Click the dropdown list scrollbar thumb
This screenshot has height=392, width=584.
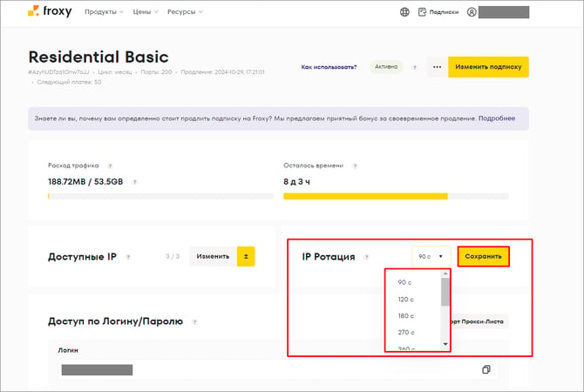point(445,292)
